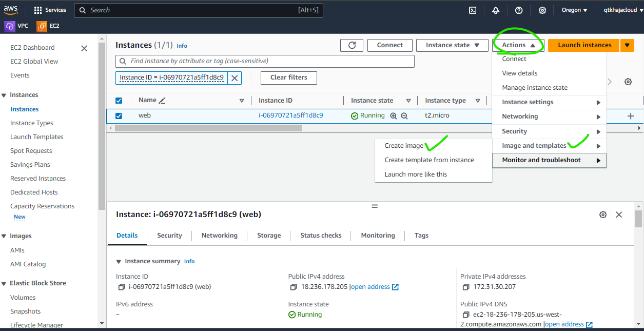Choose Create image from the menu

(403, 145)
